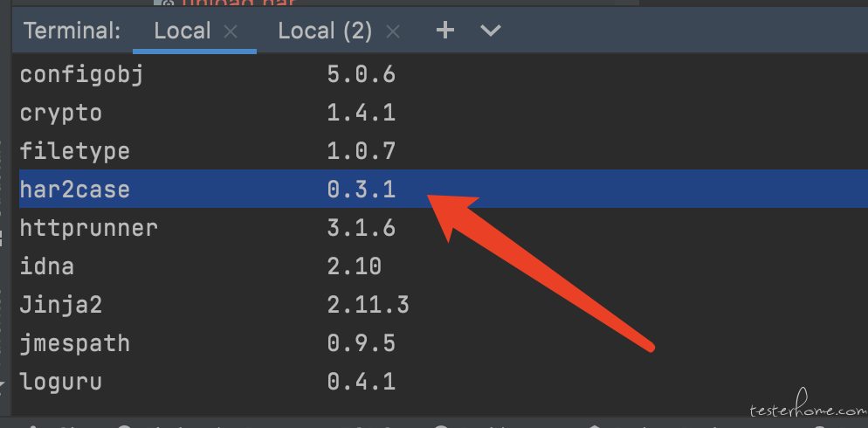
Task: Switch to the Local terminal tab
Action: [x=183, y=31]
